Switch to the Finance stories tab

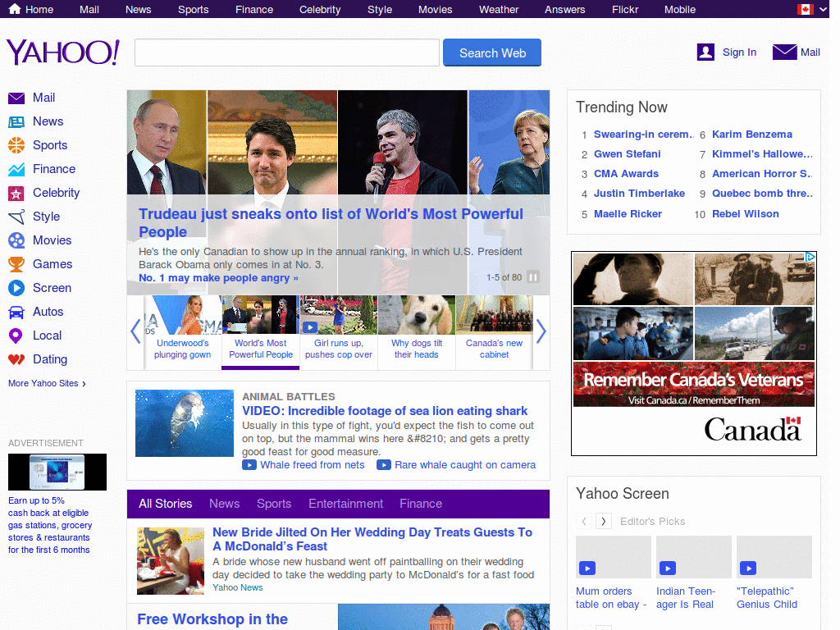pyautogui.click(x=421, y=504)
